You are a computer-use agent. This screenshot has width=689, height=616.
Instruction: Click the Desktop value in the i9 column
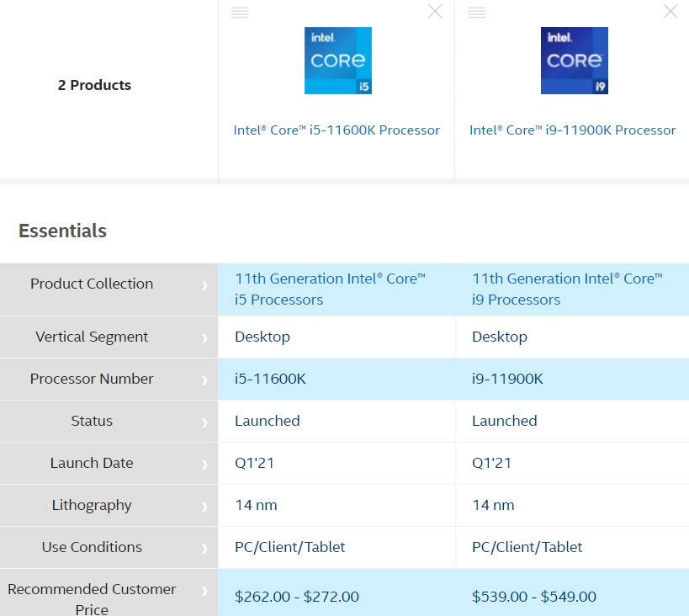[500, 337]
